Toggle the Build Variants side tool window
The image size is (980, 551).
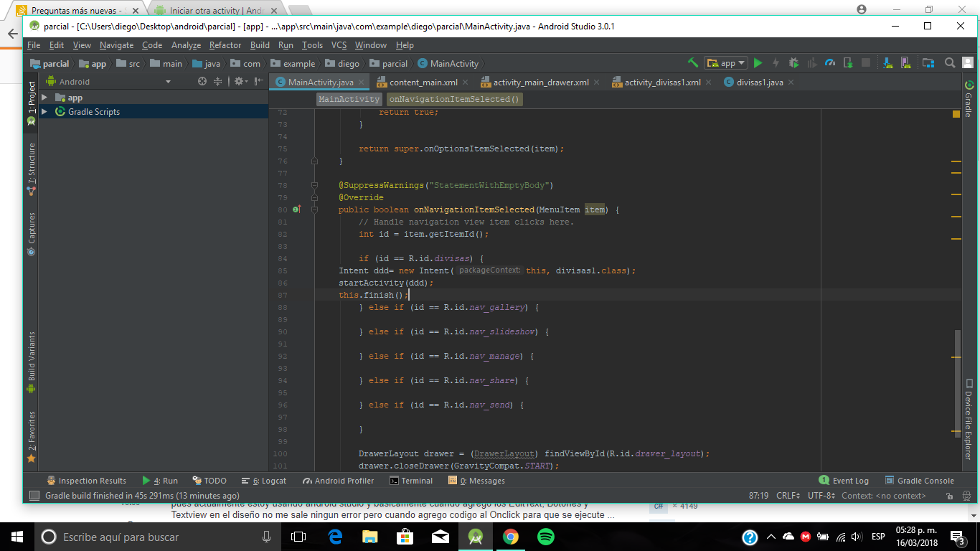pos(31,362)
